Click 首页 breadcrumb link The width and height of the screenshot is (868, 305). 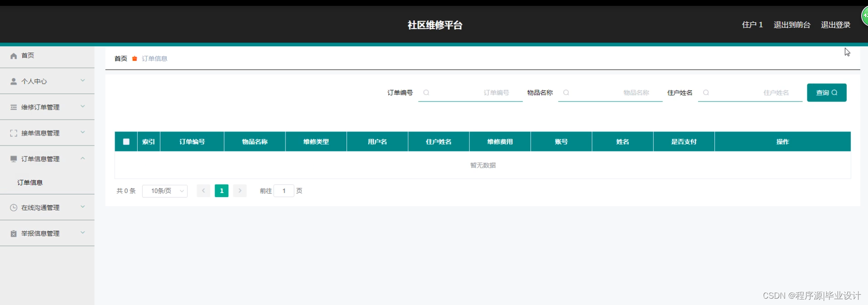pyautogui.click(x=121, y=58)
